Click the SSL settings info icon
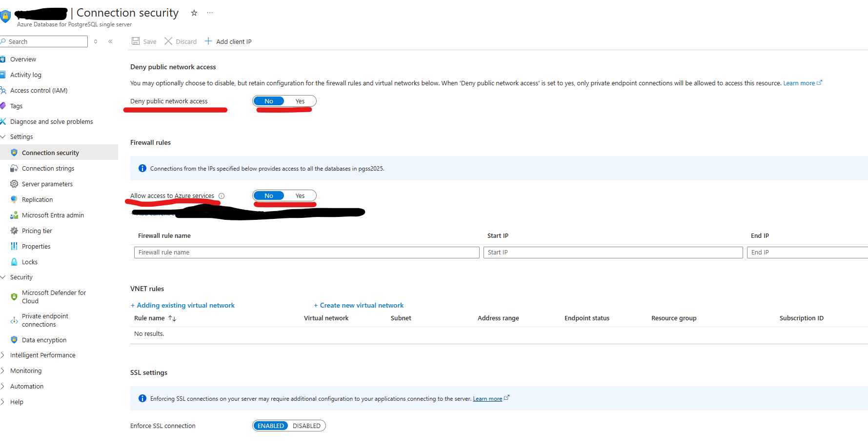Viewport: 868px width, 448px height. pyautogui.click(x=142, y=398)
